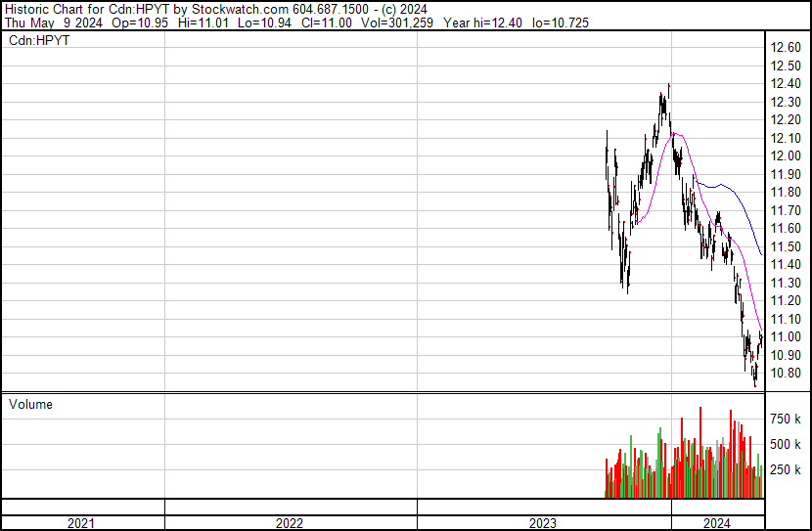The height and width of the screenshot is (531, 812).
Task: Click the 11.50 price axis label
Action: point(786,246)
